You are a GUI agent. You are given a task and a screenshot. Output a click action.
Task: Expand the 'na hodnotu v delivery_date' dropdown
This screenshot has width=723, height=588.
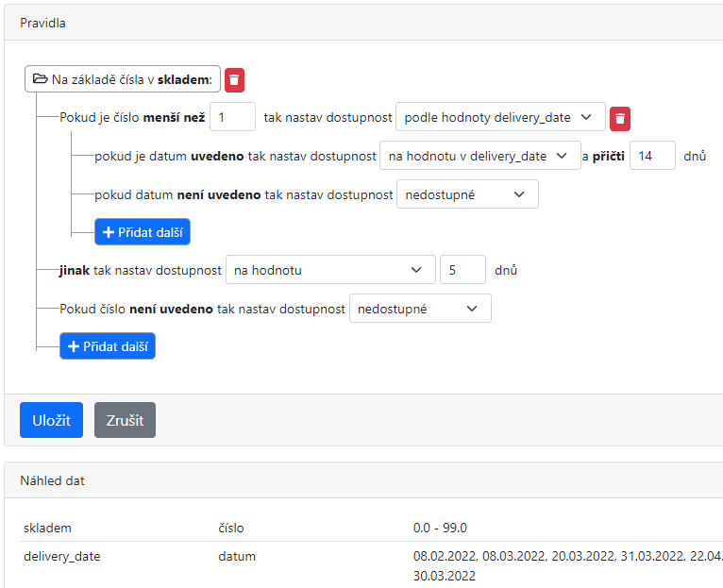479,156
